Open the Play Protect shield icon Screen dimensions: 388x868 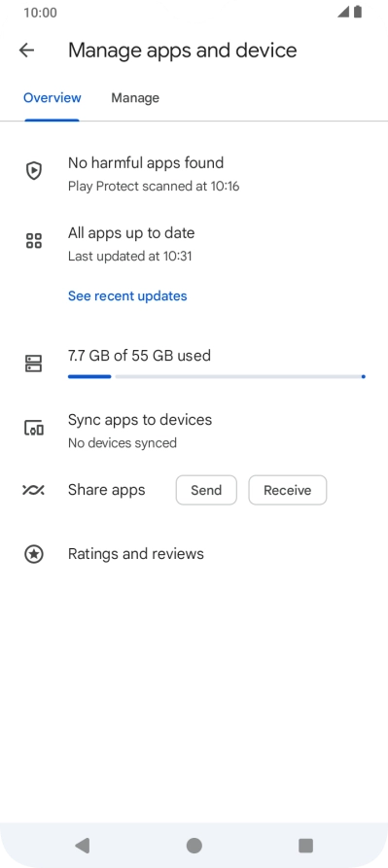click(x=34, y=170)
